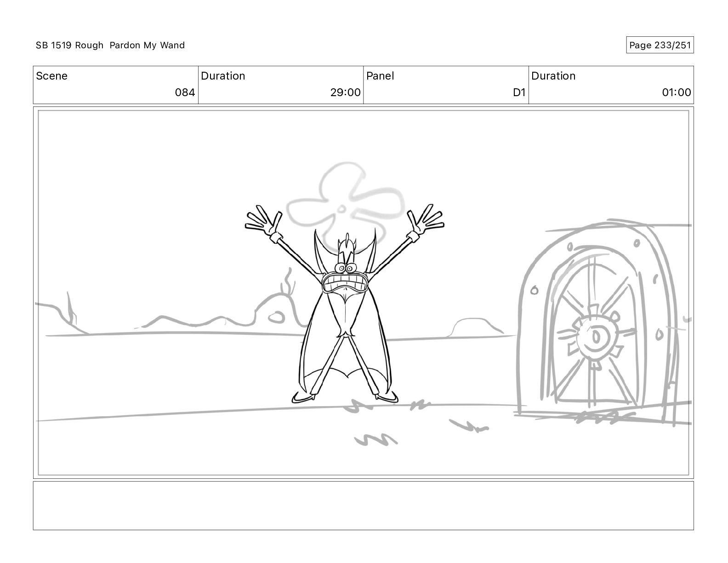Click the 'Duration' label next to Panel
The width and height of the screenshot is (728, 563).
point(553,76)
